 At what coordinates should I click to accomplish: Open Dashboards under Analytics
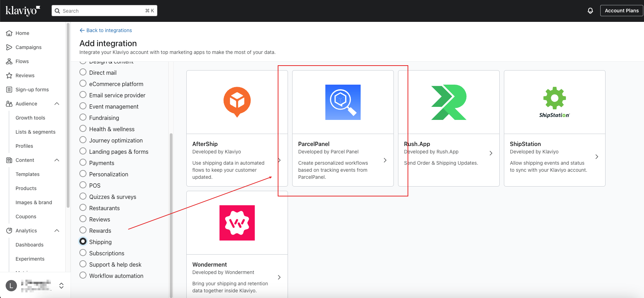pos(30,245)
